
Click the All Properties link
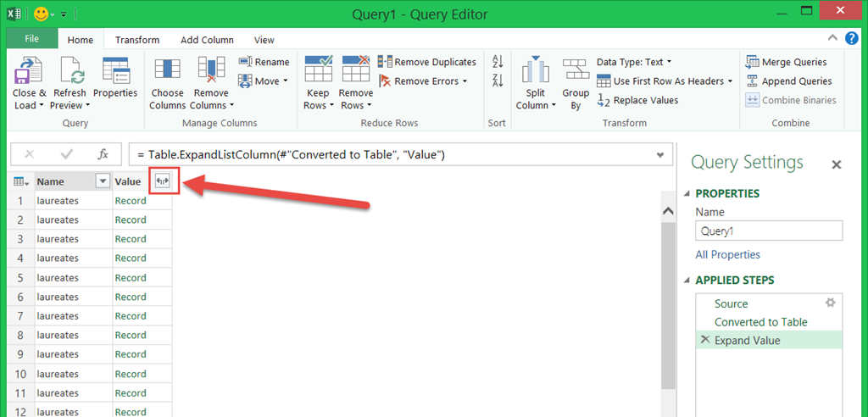pos(727,254)
